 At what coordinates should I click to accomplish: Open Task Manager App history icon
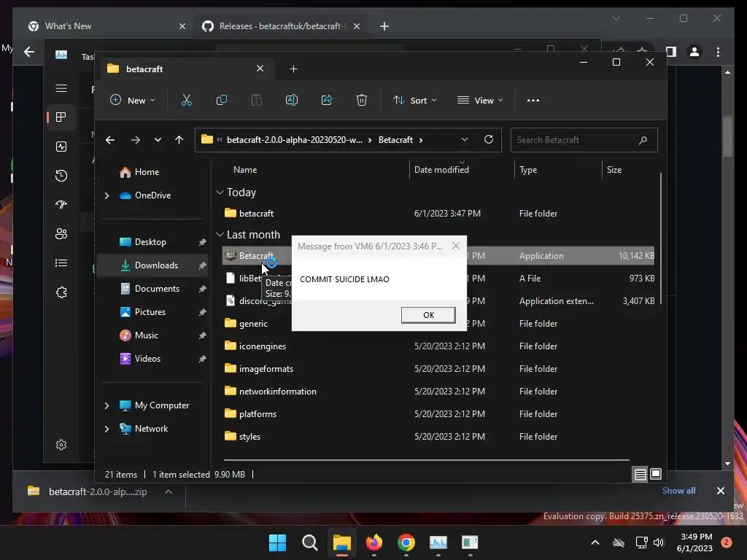[61, 176]
